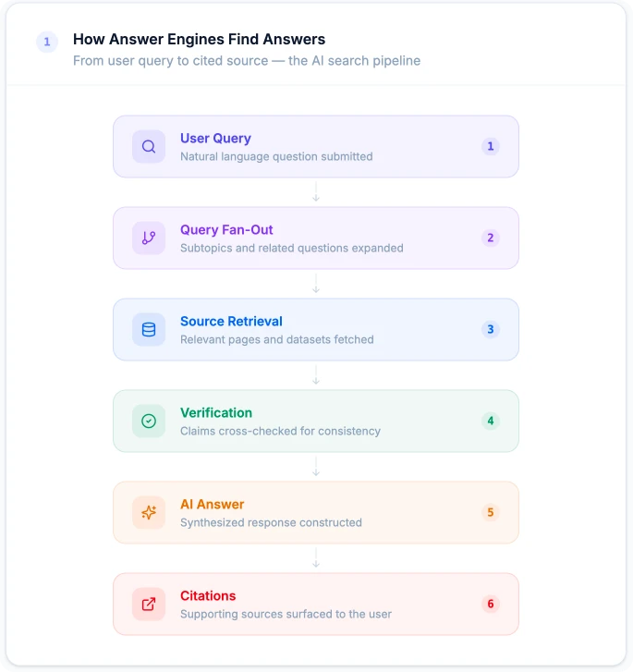The width and height of the screenshot is (633, 672).
Task: Click the external link icon in Citations
Action: pos(149,604)
